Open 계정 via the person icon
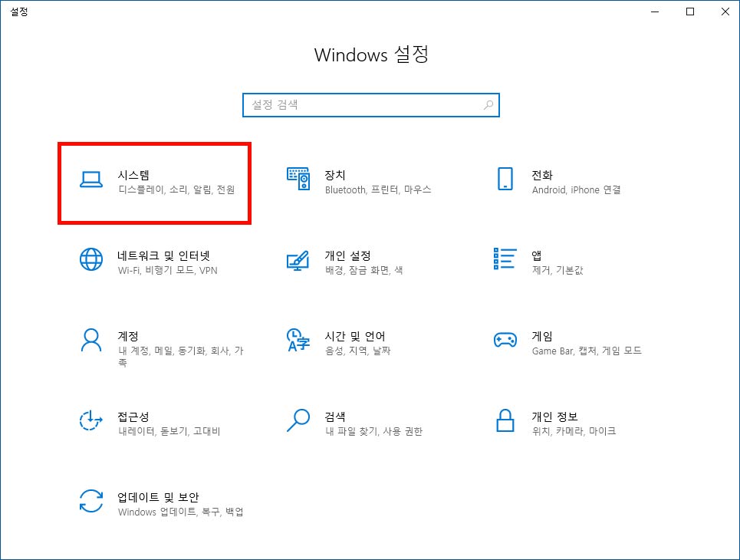740x560 pixels. click(x=91, y=341)
